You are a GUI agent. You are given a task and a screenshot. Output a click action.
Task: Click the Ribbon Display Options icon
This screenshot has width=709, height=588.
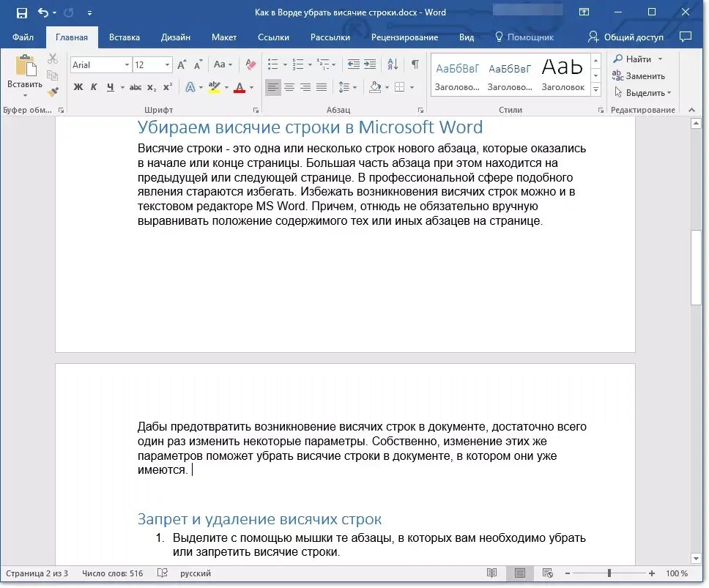click(x=584, y=12)
